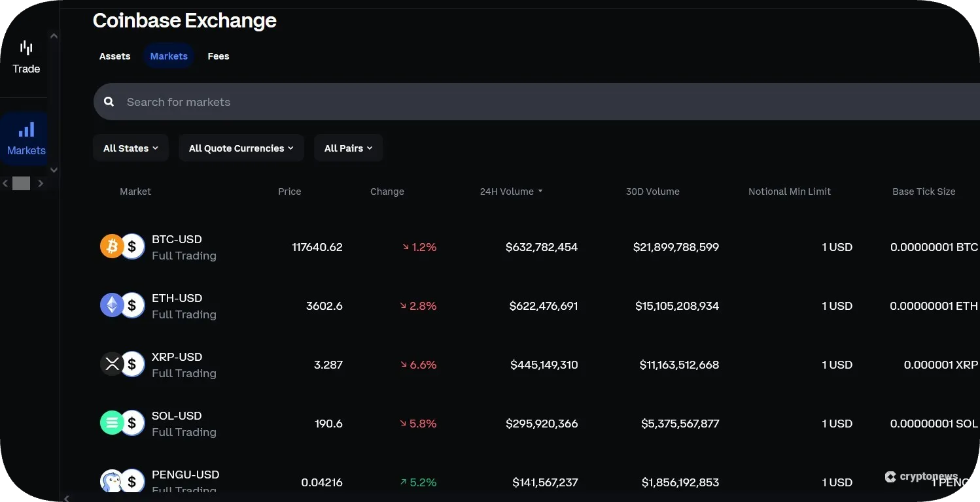This screenshot has width=980, height=502.
Task: Open the All Pairs filter
Action: coord(348,148)
